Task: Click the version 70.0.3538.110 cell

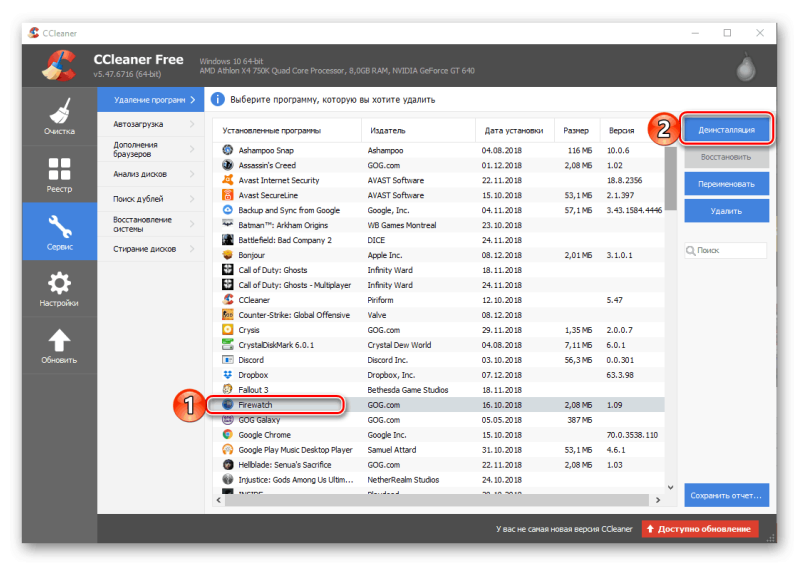Action: 632,435
